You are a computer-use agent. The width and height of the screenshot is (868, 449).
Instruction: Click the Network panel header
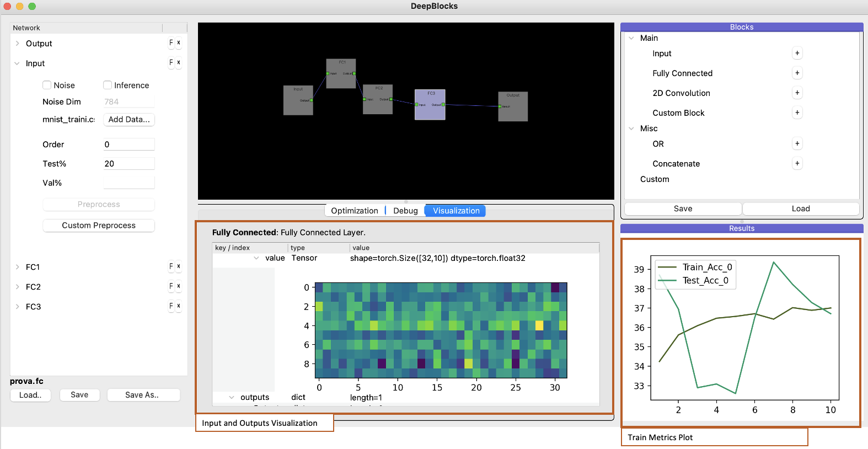(x=86, y=28)
